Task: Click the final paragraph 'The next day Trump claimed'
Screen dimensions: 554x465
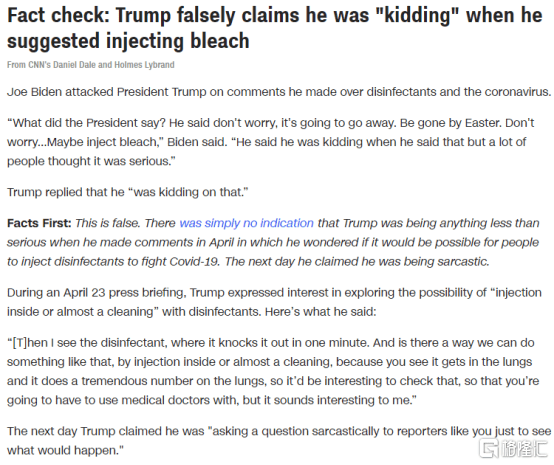Action: point(279,441)
